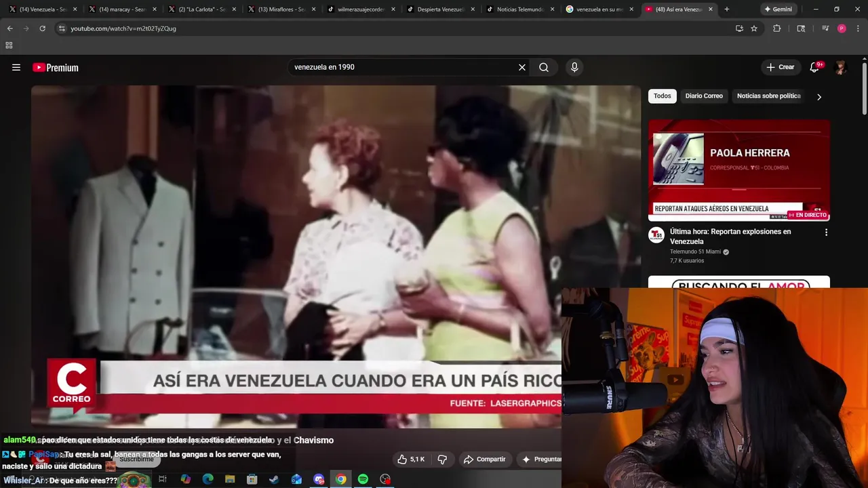Share video with Compartir button
The image size is (868, 488).
tap(485, 459)
